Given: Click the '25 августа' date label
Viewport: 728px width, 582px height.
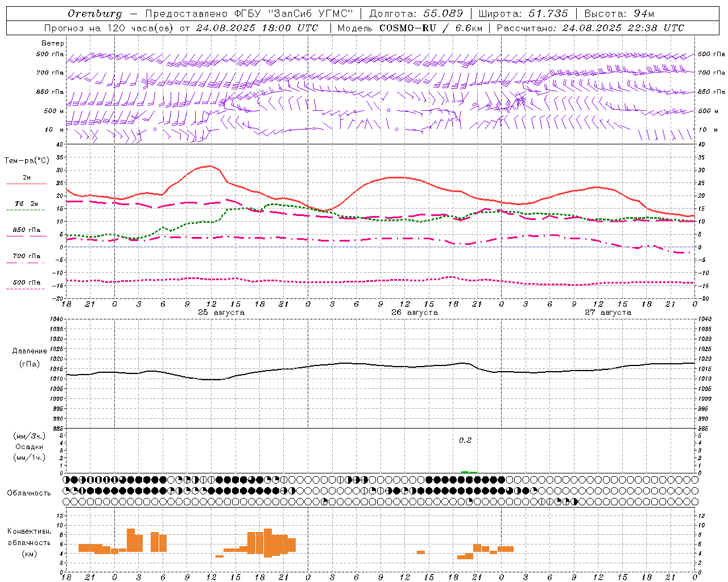Looking at the screenshot, I should tap(221, 313).
